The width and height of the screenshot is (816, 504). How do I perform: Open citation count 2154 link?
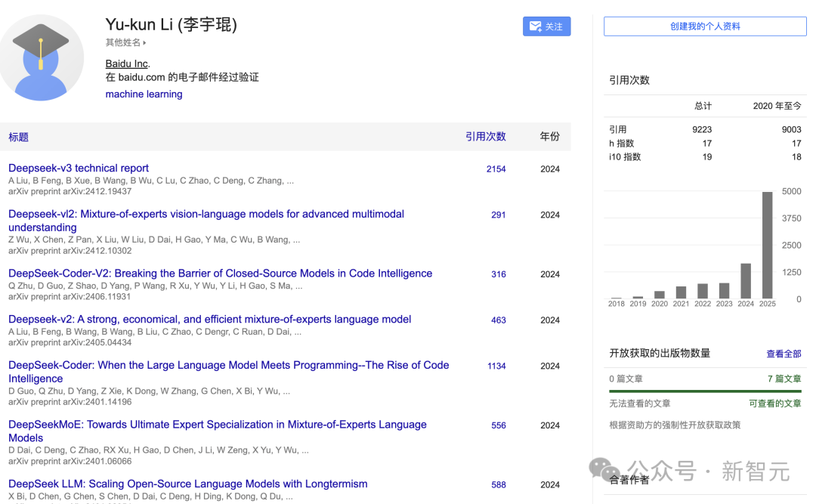[496, 169]
